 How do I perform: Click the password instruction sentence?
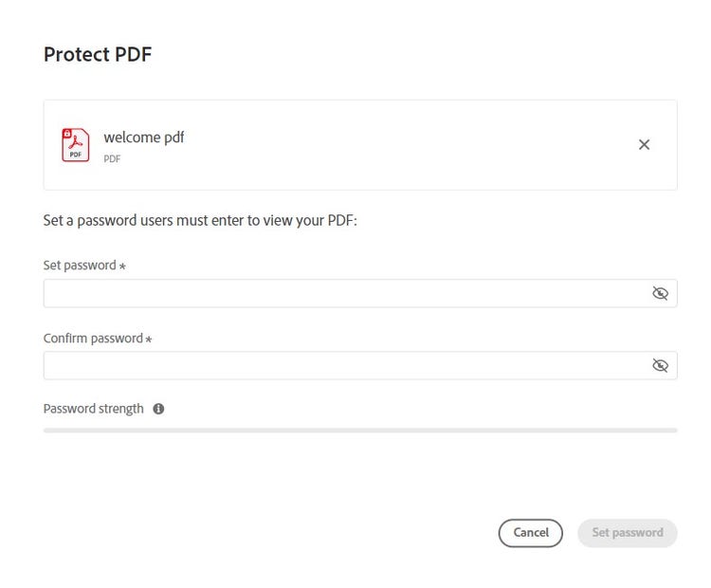point(200,221)
